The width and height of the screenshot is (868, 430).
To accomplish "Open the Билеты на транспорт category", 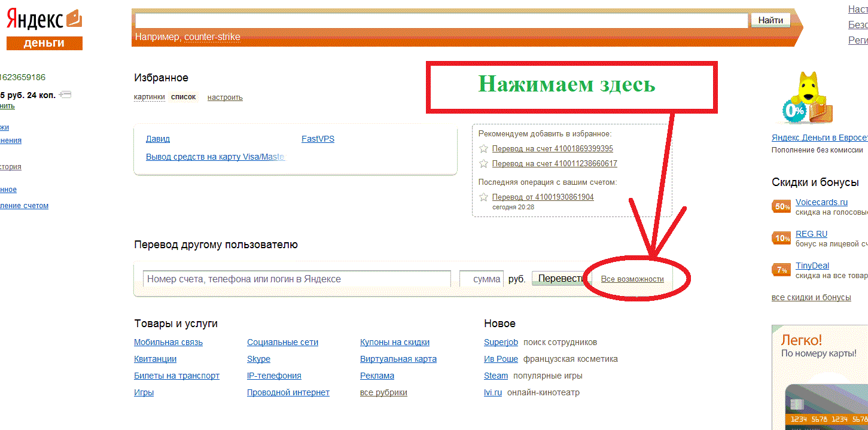I will tap(176, 376).
